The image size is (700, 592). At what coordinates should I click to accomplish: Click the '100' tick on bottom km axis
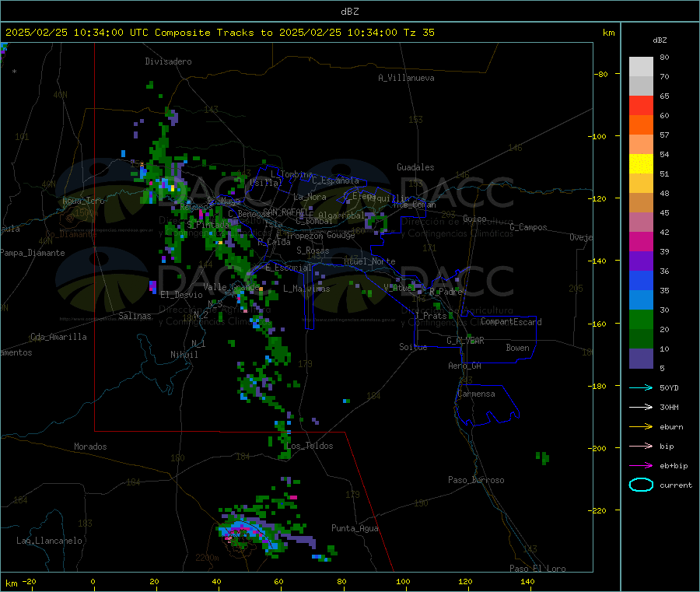tap(403, 581)
